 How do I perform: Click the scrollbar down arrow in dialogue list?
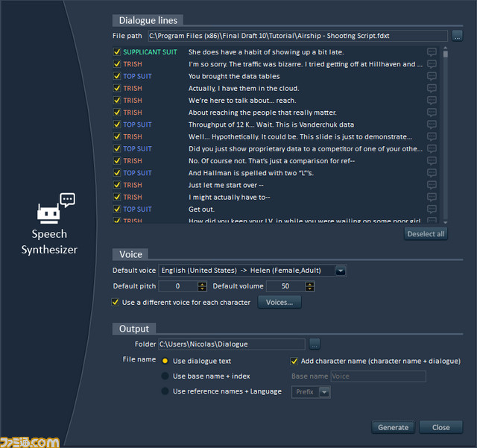click(x=446, y=222)
